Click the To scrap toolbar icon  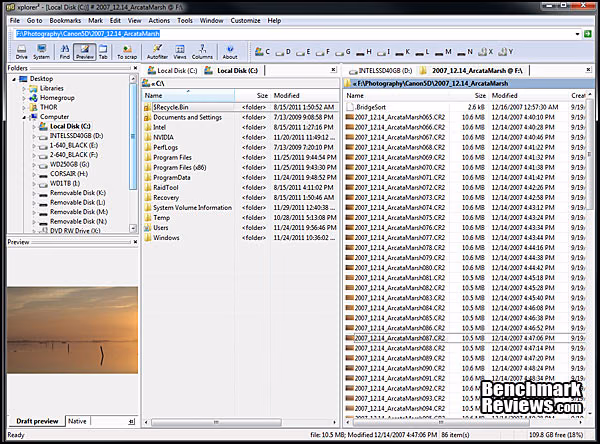click(x=127, y=52)
